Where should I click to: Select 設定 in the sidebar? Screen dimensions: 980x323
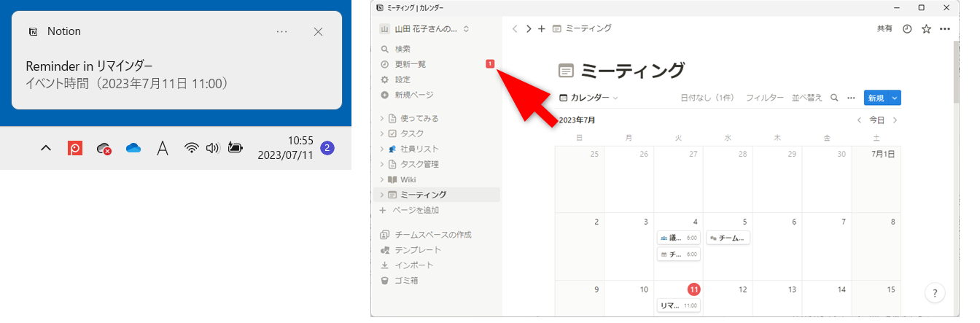click(402, 79)
